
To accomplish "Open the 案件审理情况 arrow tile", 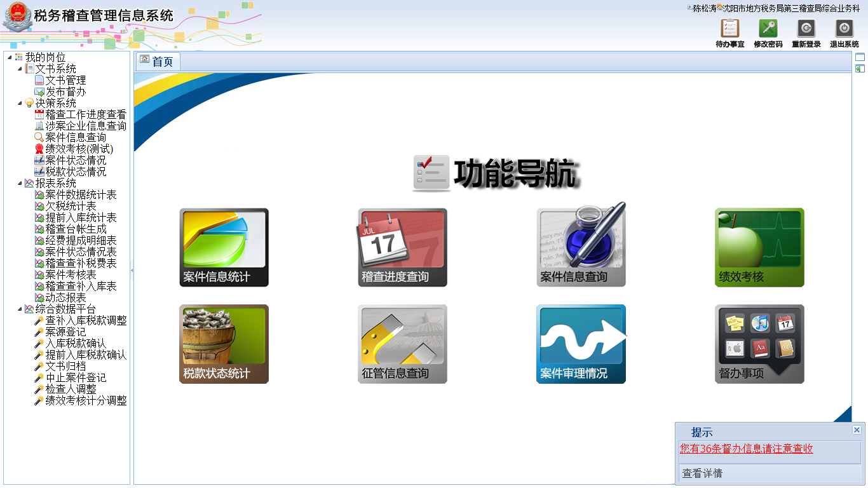I will tap(581, 344).
